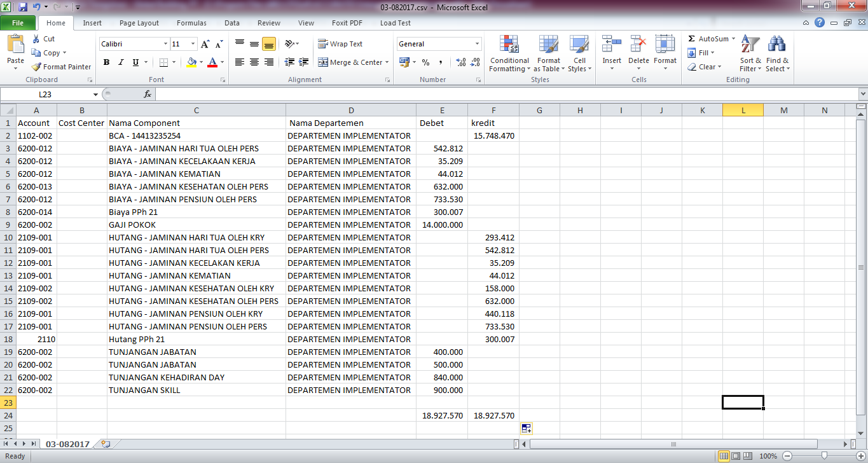This screenshot has width=868, height=463.
Task: Toggle Italic formatting
Action: tap(121, 62)
